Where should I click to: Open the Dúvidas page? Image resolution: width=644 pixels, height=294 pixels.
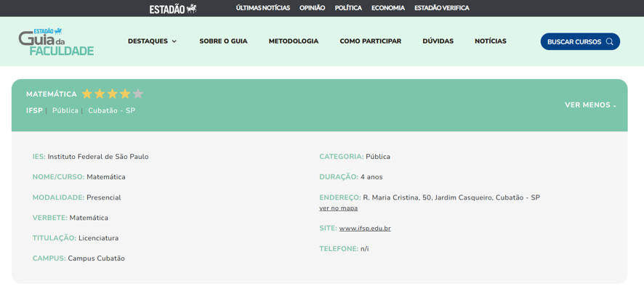click(438, 41)
